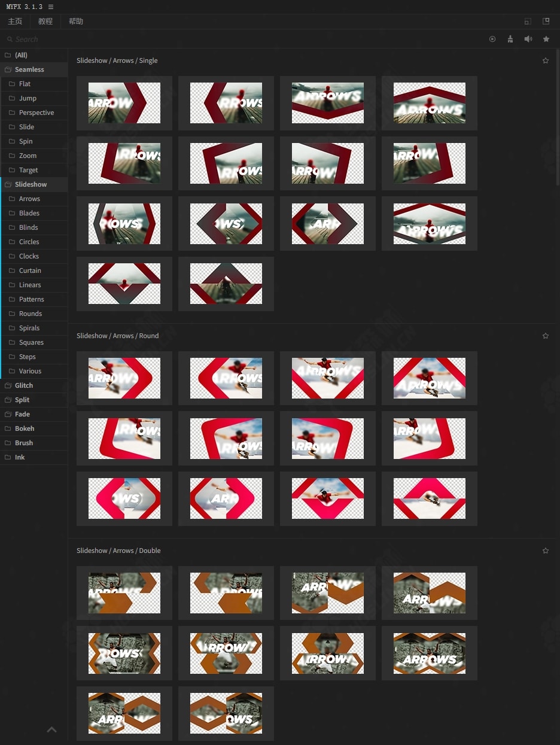
Task: Select the (All) category
Action: click(x=34, y=55)
